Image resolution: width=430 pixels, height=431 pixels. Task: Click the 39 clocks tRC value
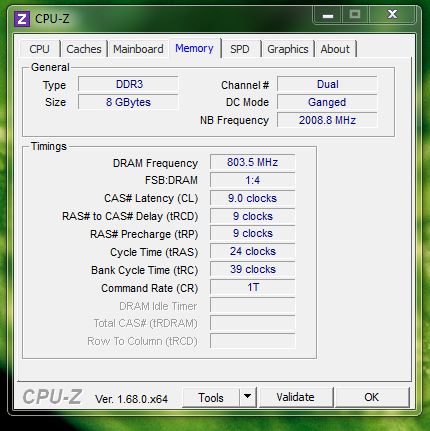(252, 269)
